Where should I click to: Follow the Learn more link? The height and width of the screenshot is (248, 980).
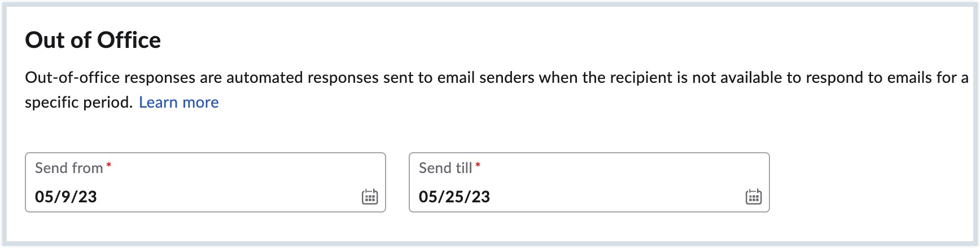point(179,103)
